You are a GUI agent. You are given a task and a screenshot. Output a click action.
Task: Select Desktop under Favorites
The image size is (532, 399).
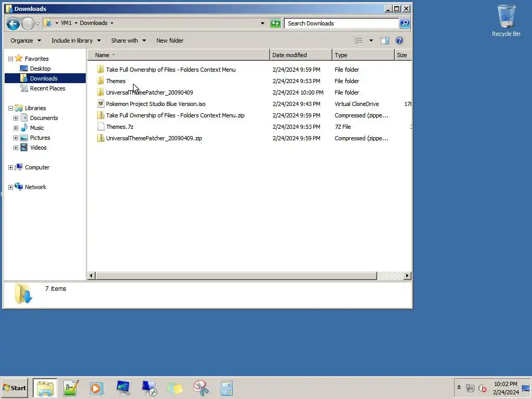(40, 69)
